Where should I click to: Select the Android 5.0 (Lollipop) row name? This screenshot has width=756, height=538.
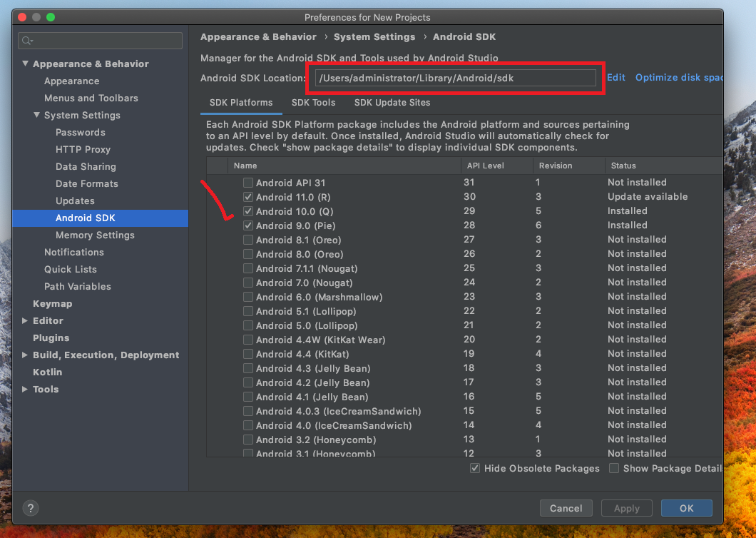307,325
